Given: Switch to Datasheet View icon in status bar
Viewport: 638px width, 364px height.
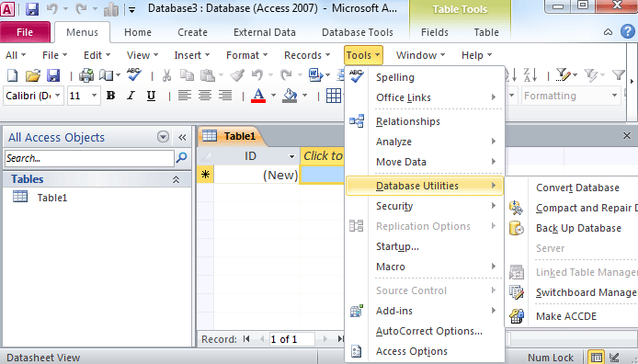Looking at the screenshot, I should [596, 357].
